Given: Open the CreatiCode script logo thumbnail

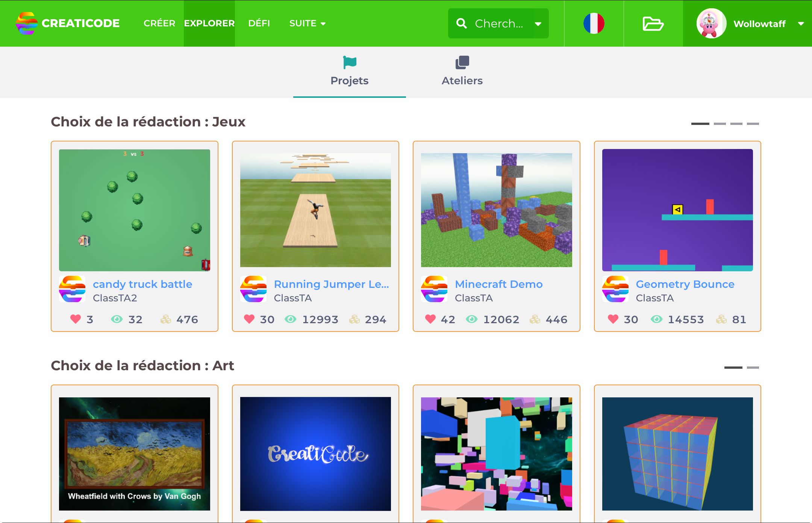Looking at the screenshot, I should point(315,454).
